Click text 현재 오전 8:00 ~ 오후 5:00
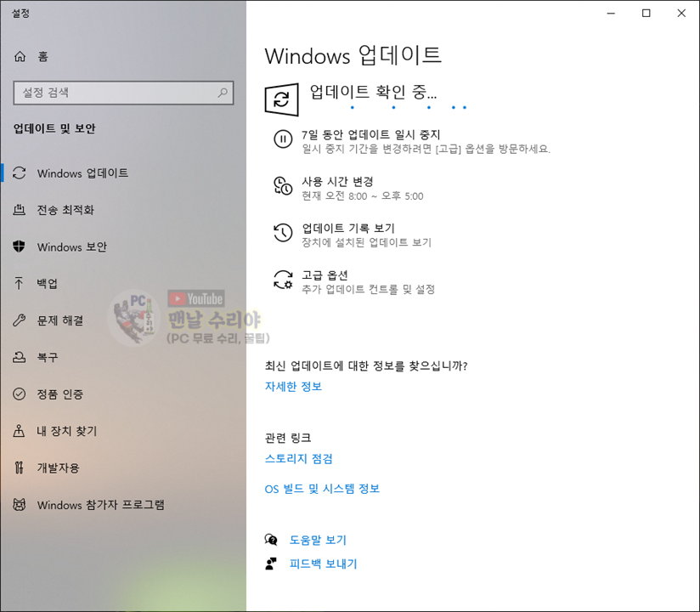The height and width of the screenshot is (612, 700). 363,196
